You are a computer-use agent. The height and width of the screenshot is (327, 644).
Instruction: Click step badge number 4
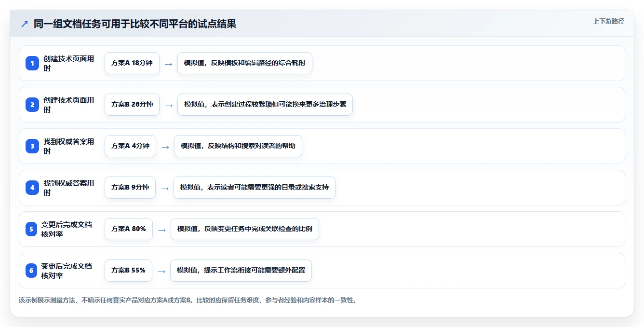pos(32,188)
